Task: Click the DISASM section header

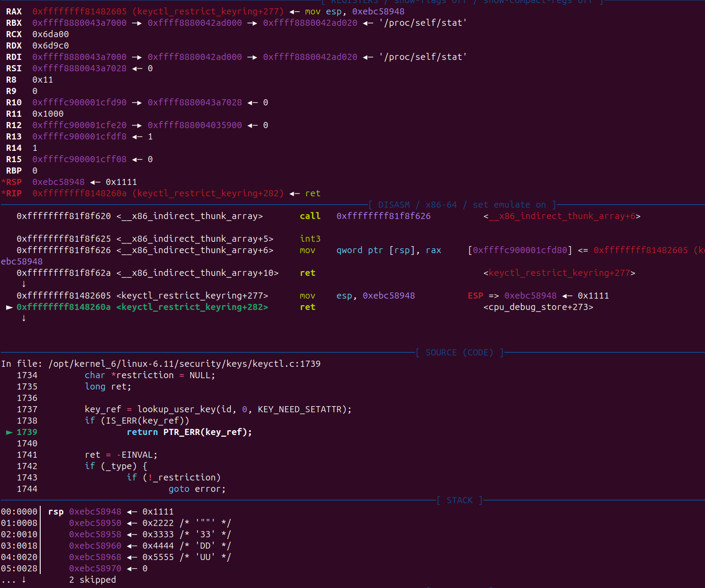Action: [462, 205]
